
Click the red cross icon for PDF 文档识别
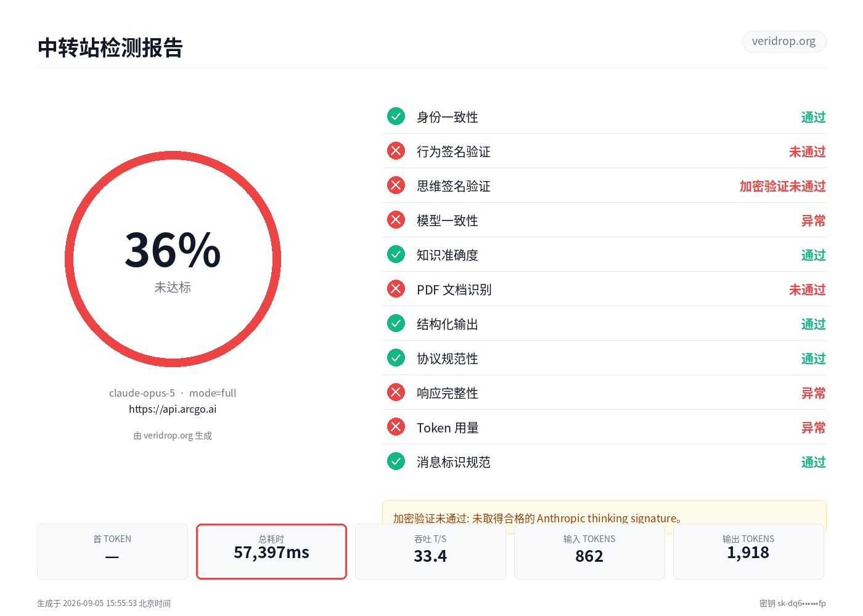coord(396,289)
